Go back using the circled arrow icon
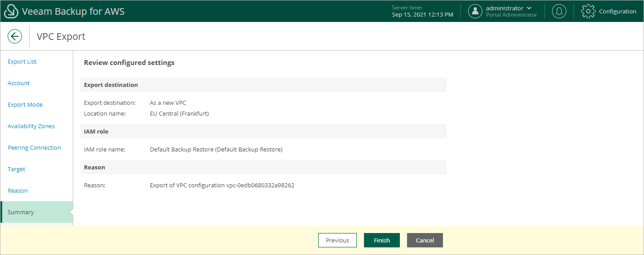This screenshot has width=644, height=255. (x=15, y=36)
